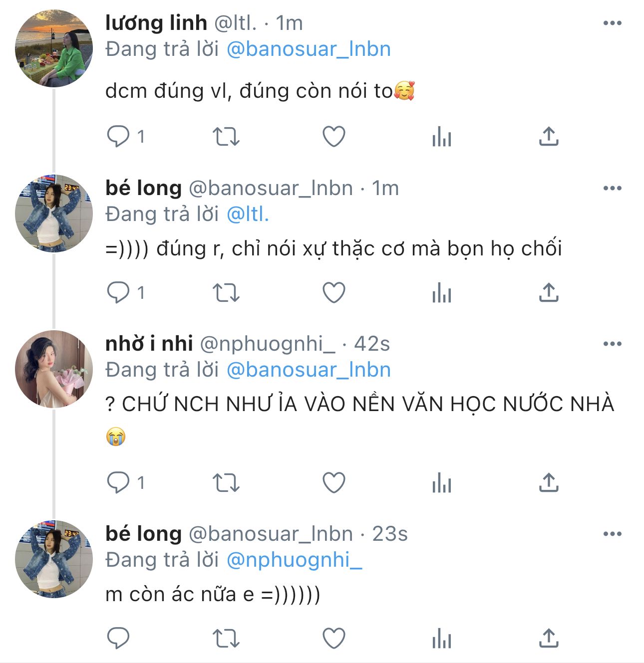View analytics on lương linh's tweet
644x663 pixels.
click(442, 136)
